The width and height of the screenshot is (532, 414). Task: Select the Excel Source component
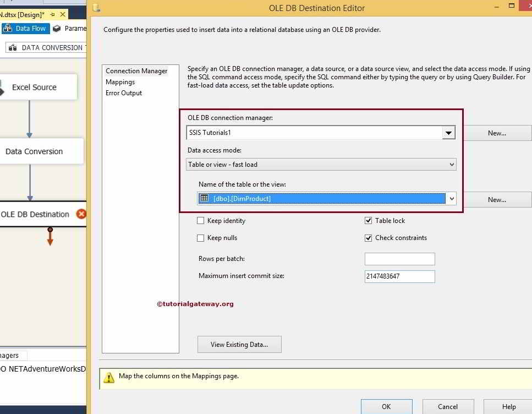click(36, 87)
